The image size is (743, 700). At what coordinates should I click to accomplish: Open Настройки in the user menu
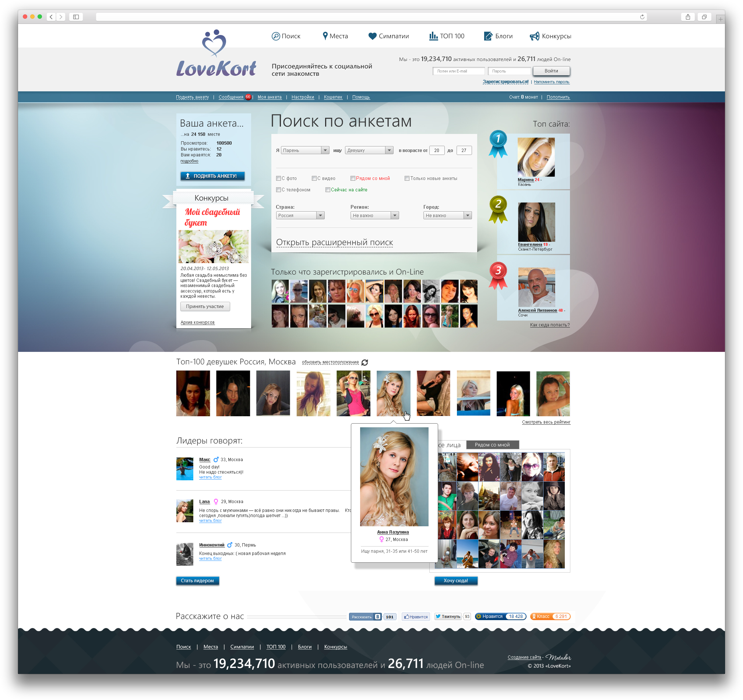(x=303, y=97)
